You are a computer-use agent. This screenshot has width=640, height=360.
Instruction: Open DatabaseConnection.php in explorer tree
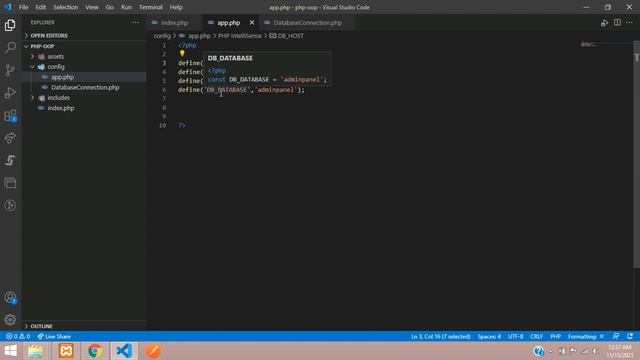tap(85, 87)
